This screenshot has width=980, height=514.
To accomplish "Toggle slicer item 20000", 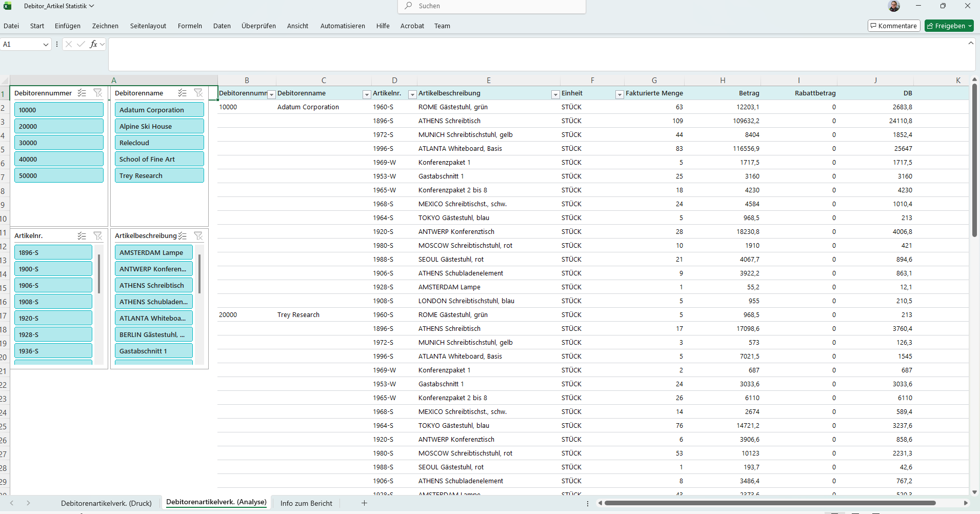I will coord(59,126).
